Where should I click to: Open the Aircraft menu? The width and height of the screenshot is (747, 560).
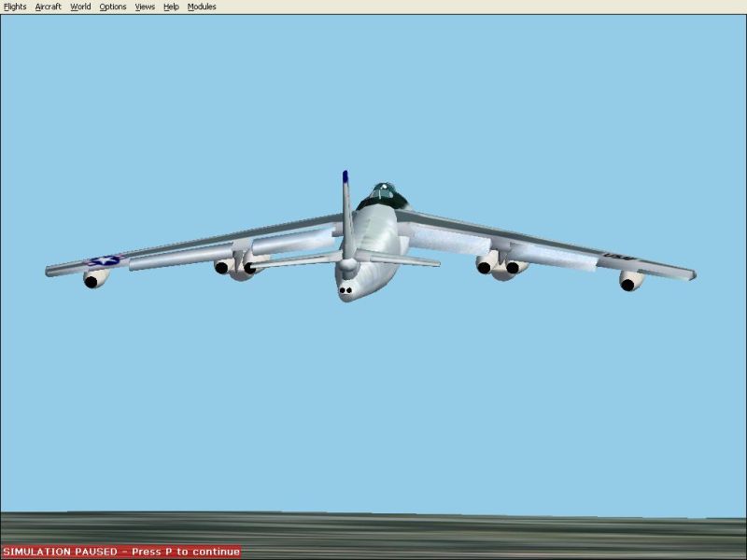click(x=49, y=7)
